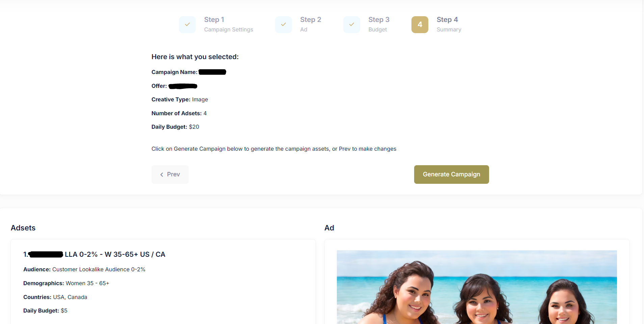644x324 pixels.
Task: Click the Adsets section heading
Action: tap(23, 228)
